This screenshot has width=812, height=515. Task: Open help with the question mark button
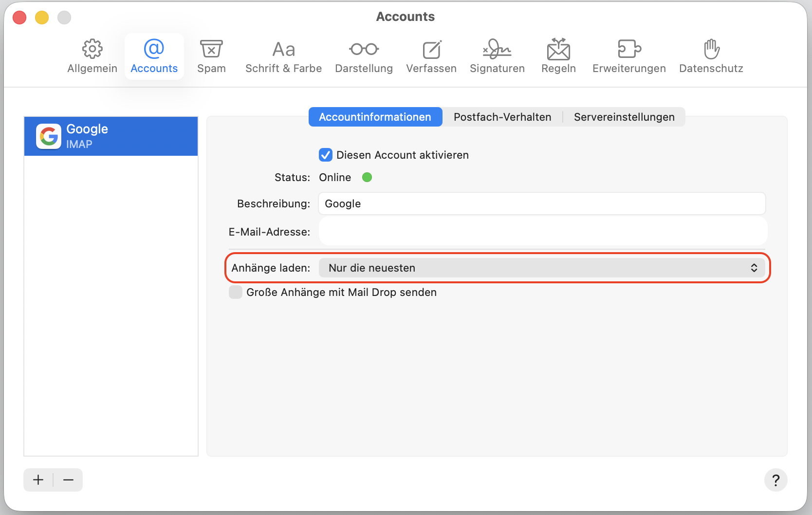coord(775,480)
